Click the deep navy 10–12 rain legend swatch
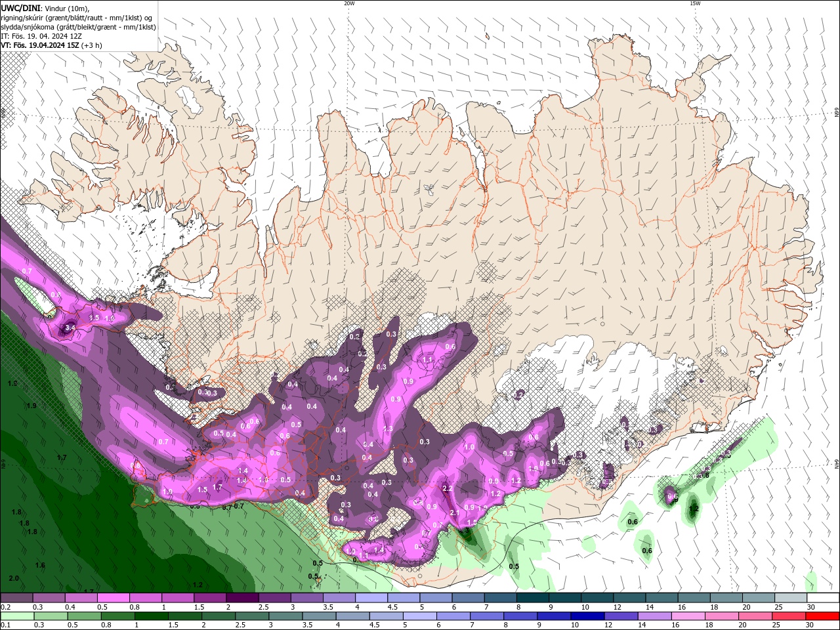 point(587,616)
